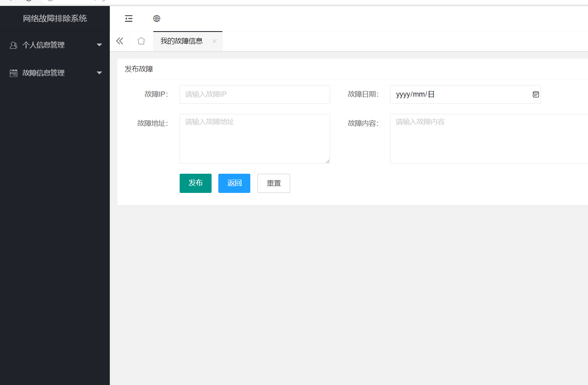Click the 故障信息管理 clipboard icon
588x385 pixels.
[x=13, y=73]
